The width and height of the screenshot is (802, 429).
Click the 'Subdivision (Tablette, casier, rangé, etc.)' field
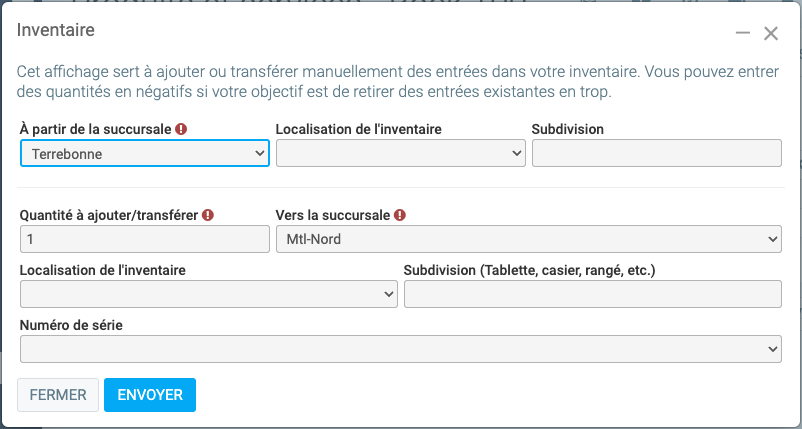[x=592, y=294]
